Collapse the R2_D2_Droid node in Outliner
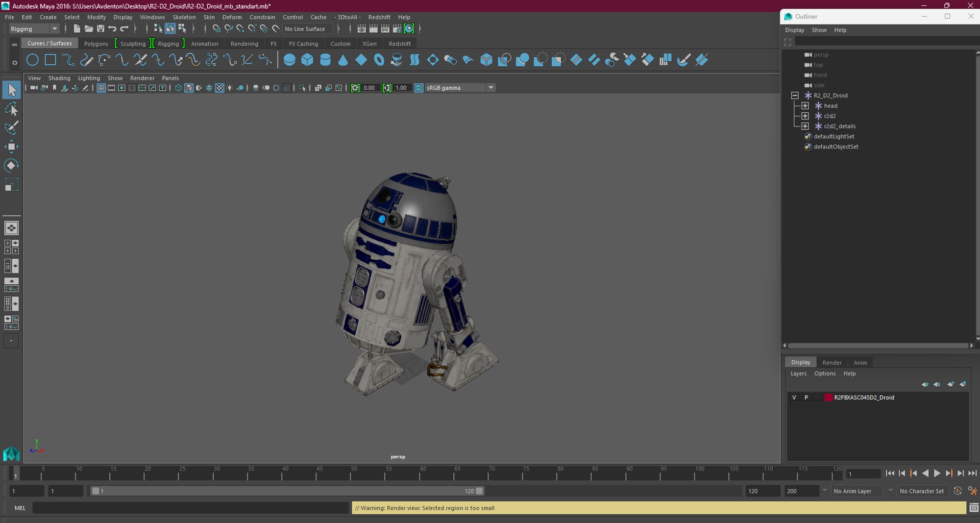The width and height of the screenshot is (980, 523). point(795,95)
